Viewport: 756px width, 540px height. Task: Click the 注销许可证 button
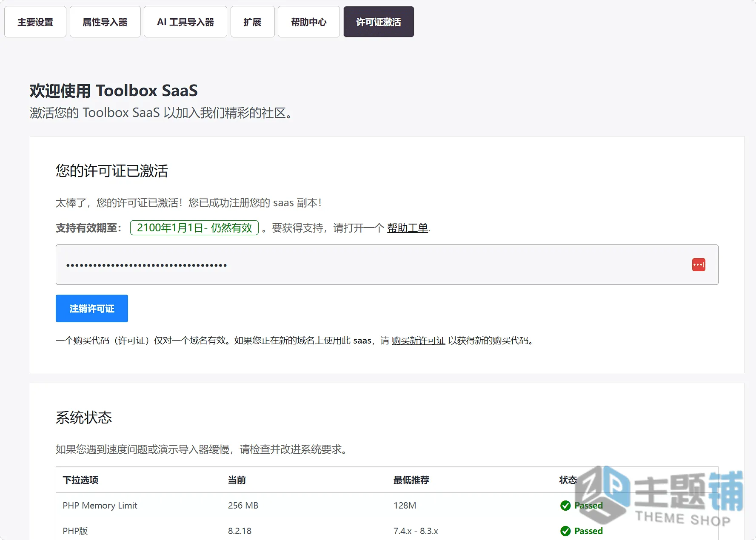point(92,308)
